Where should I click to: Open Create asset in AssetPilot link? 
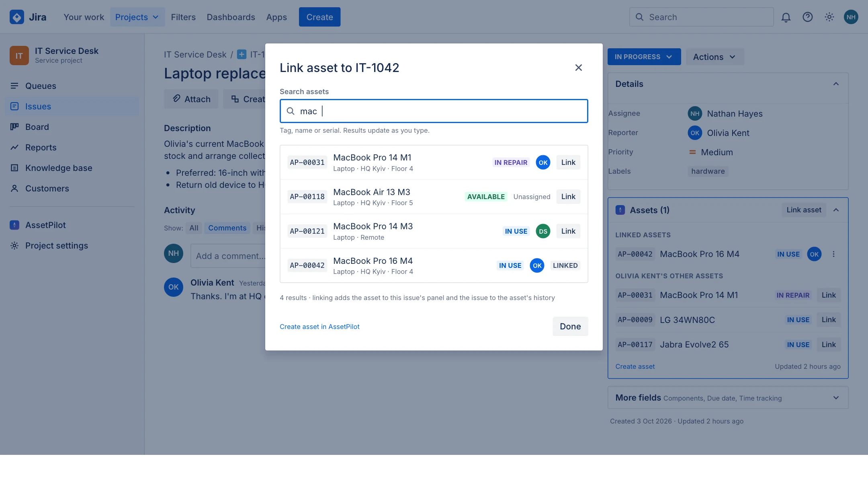319,327
